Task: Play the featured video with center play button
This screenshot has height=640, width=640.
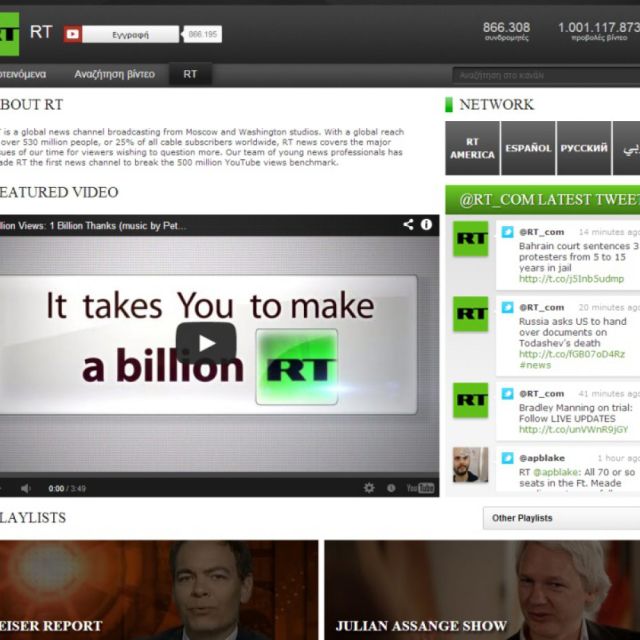Action: click(x=206, y=343)
